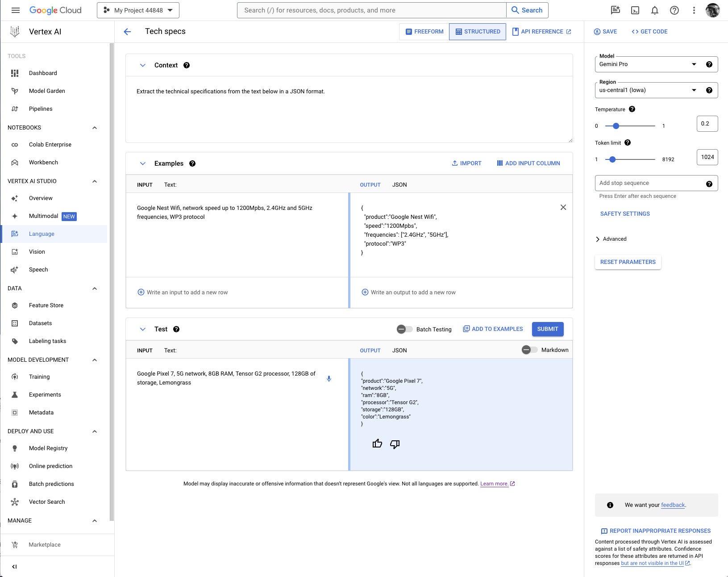The width and height of the screenshot is (728, 577).
Task: Collapse the Vertex AI Studio sidebar group
Action: pos(95,181)
